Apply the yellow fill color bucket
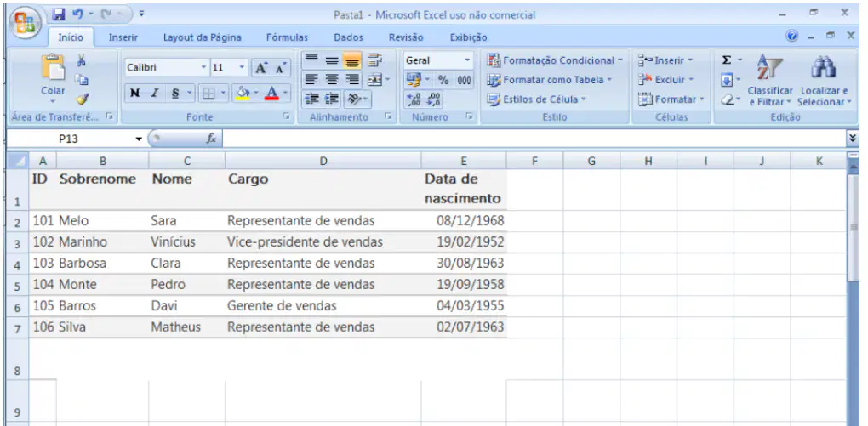The width and height of the screenshot is (868, 426). click(x=243, y=93)
